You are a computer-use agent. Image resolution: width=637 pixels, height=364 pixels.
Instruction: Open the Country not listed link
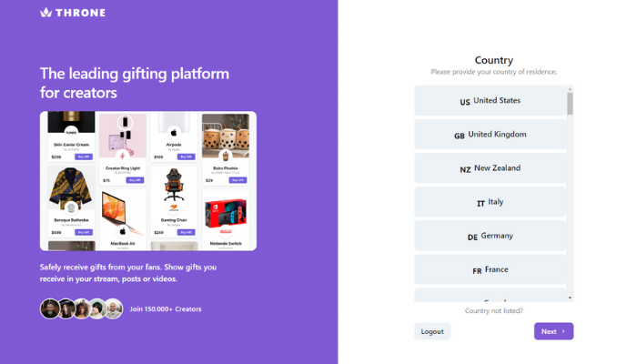(493, 311)
